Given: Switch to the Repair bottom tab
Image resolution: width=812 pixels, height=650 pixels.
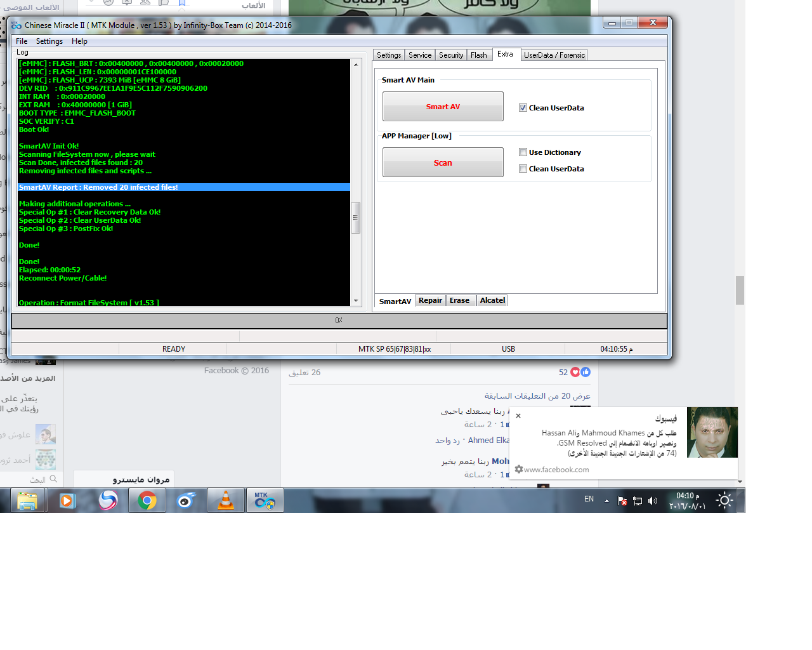Looking at the screenshot, I should click(x=431, y=300).
